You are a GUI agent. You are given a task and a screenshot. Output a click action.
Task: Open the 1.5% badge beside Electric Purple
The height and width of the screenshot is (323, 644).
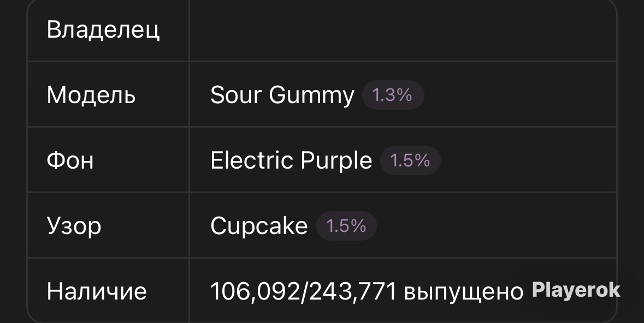tap(410, 160)
